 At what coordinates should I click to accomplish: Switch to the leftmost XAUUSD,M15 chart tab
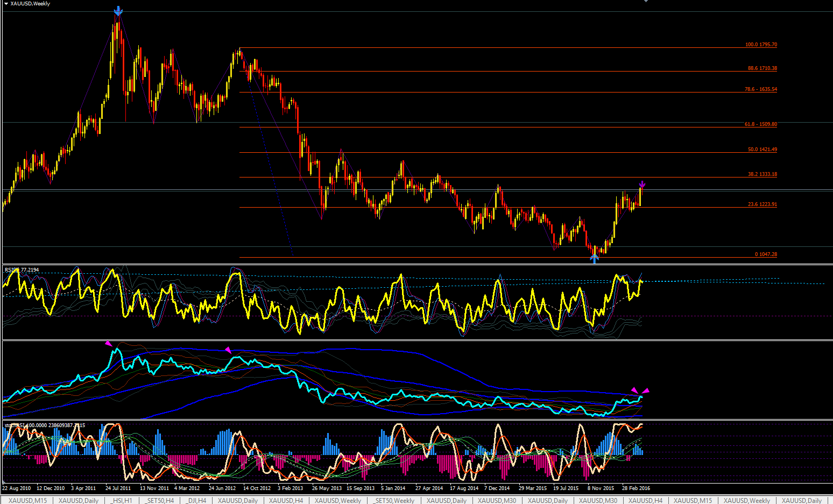[x=27, y=500]
